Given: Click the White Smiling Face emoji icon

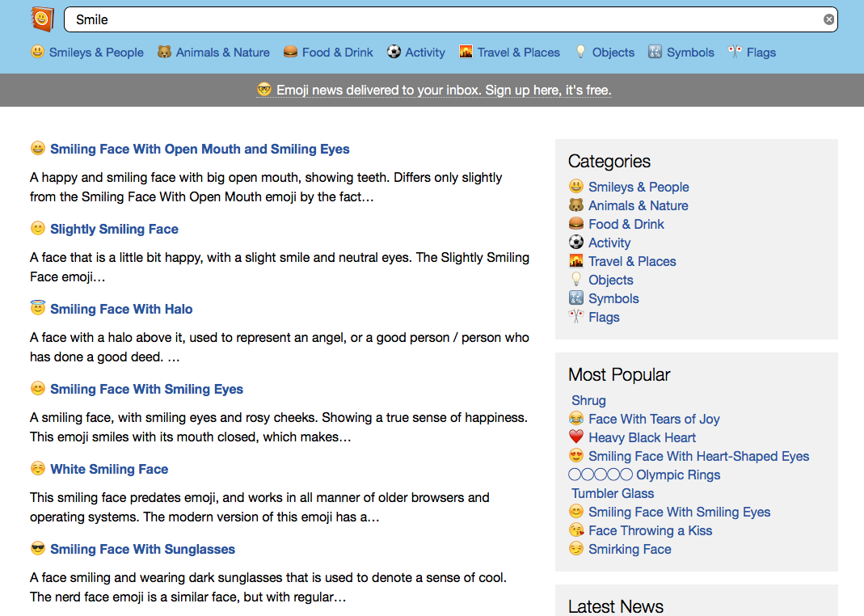Looking at the screenshot, I should point(37,468).
